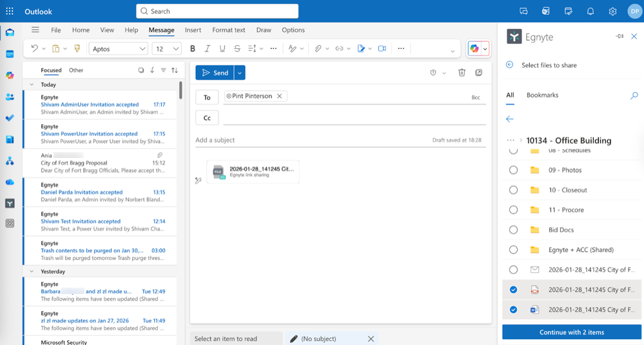
Task: Uncheck the Word file 2026-01-28_141245
Action: (513, 310)
